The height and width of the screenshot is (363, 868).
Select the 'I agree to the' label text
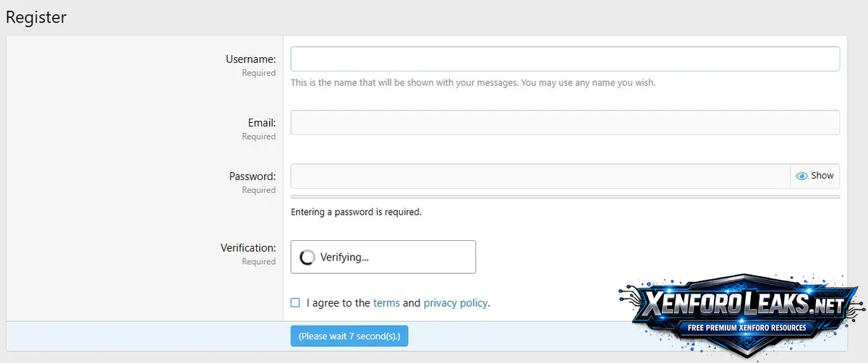(x=339, y=303)
